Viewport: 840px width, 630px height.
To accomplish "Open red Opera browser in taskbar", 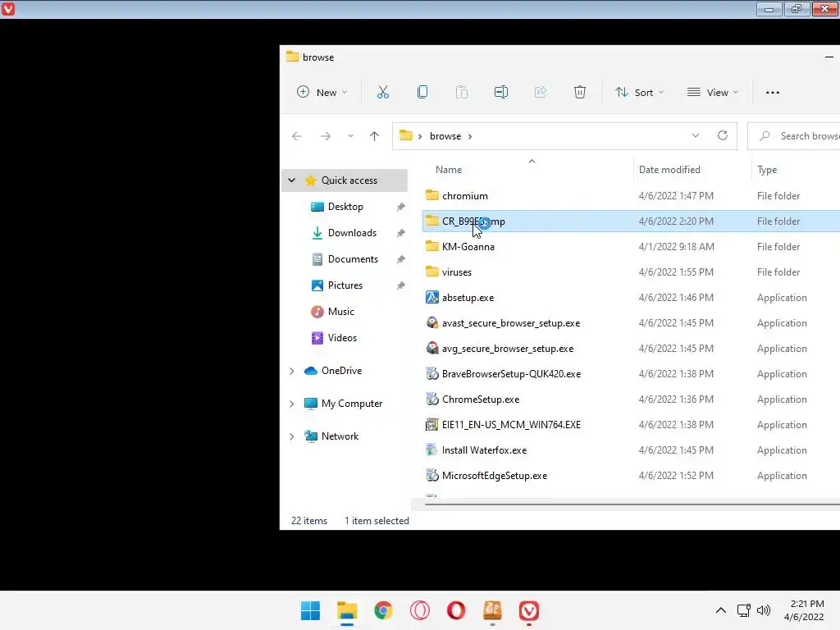I will tap(456, 610).
